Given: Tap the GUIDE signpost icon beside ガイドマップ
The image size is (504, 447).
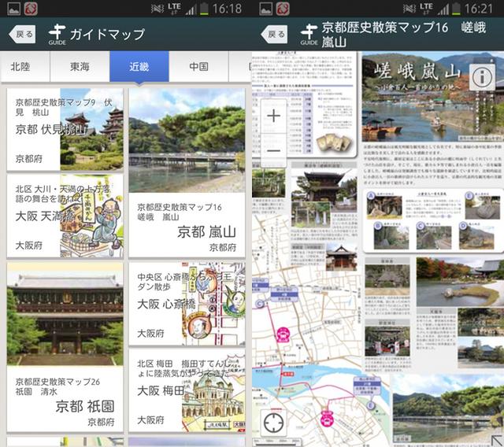Looking at the screenshot, I should click(57, 35).
